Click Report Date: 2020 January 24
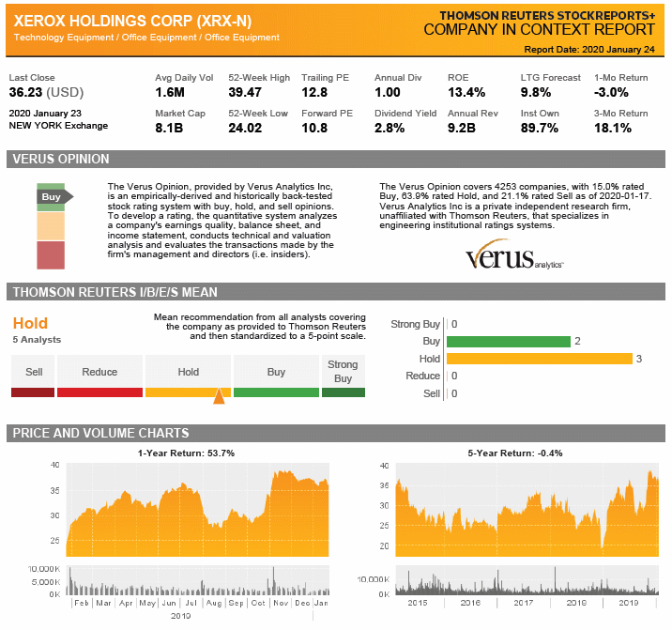 point(589,50)
